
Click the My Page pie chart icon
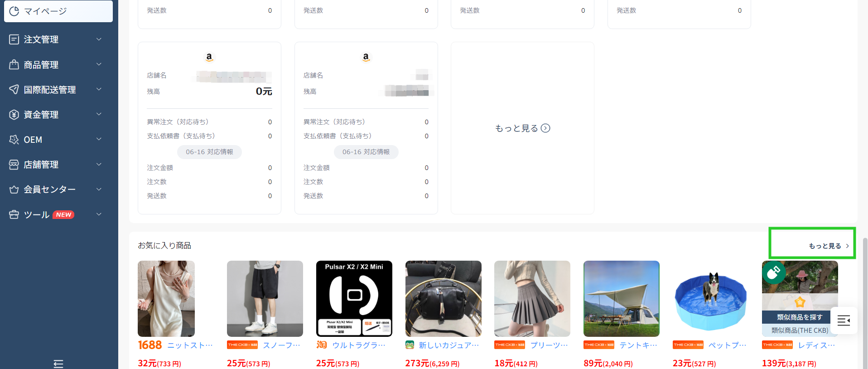point(14,11)
